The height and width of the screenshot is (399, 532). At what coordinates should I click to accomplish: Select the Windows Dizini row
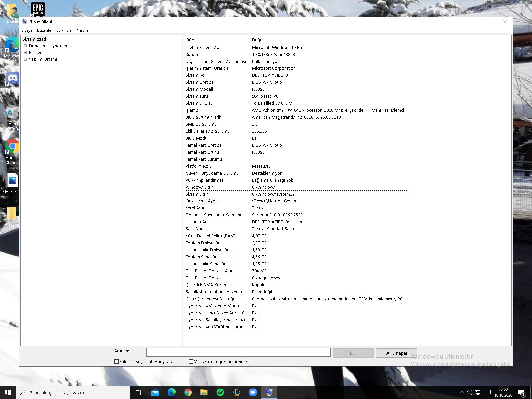(296, 187)
